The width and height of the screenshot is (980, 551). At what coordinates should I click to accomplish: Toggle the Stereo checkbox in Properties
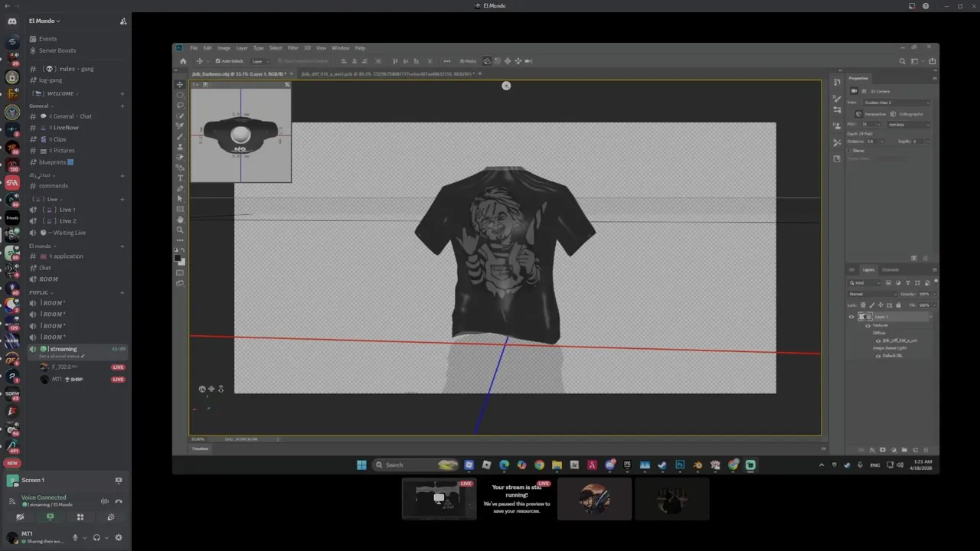click(x=851, y=151)
